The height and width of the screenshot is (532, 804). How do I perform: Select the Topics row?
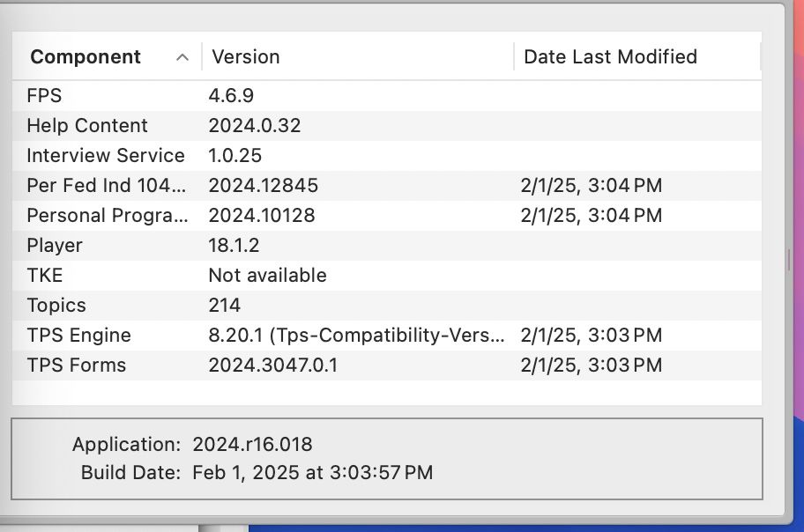56,305
